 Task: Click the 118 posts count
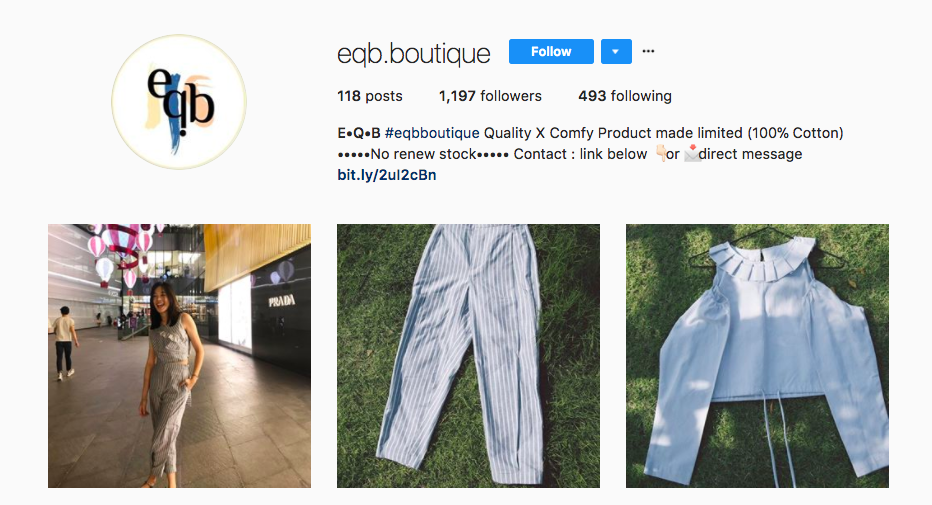click(370, 96)
